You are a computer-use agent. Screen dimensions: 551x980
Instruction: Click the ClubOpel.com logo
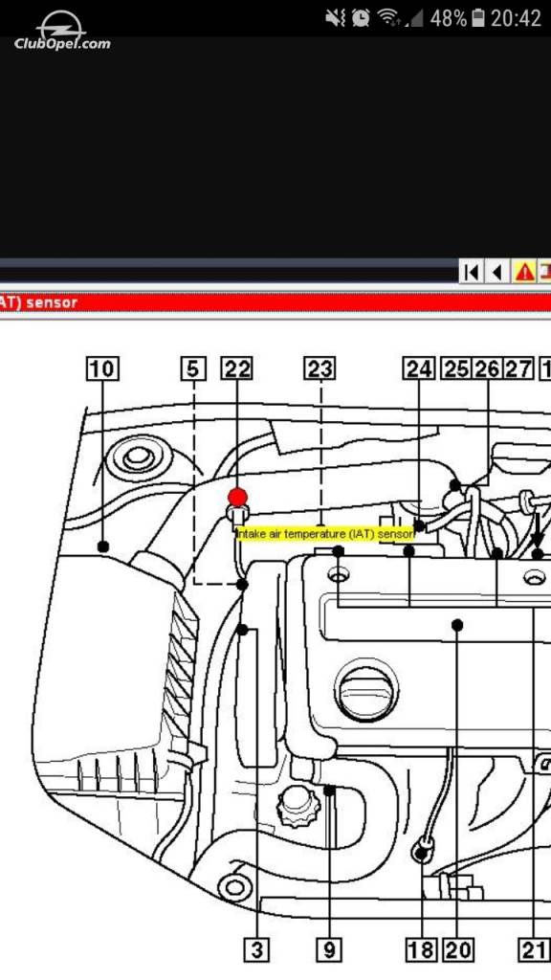62,32
